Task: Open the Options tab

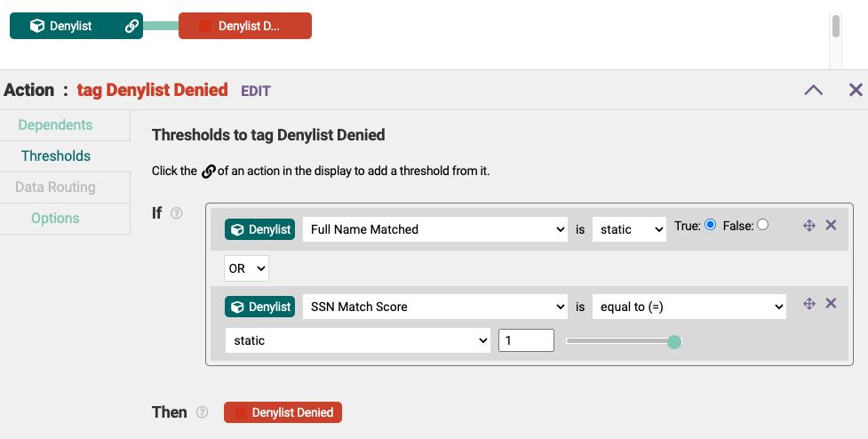Action: 55,218
